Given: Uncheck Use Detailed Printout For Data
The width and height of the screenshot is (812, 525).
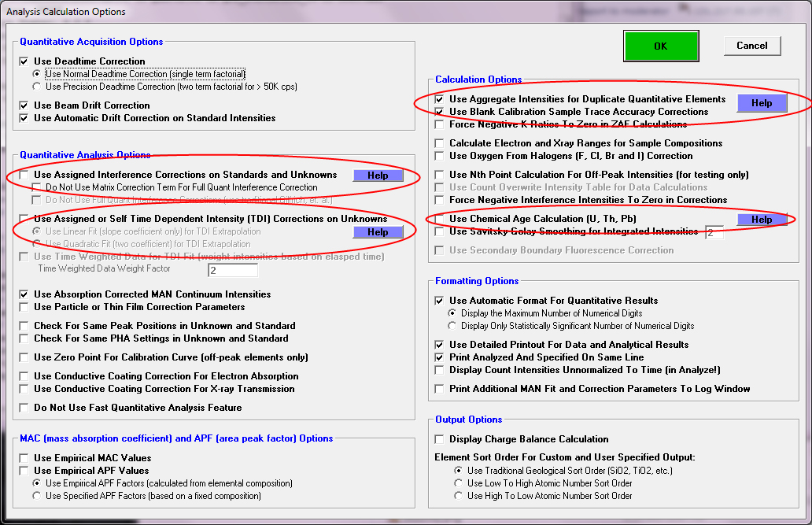Looking at the screenshot, I should (x=439, y=345).
